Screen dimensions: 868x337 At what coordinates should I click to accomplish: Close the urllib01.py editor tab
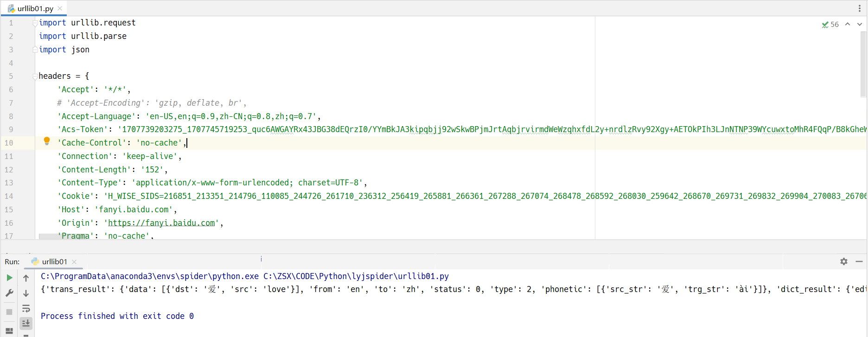click(x=60, y=8)
